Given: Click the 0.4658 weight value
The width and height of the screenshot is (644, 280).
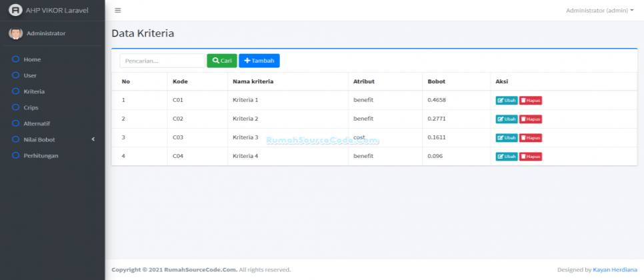Looking at the screenshot, I should (437, 100).
